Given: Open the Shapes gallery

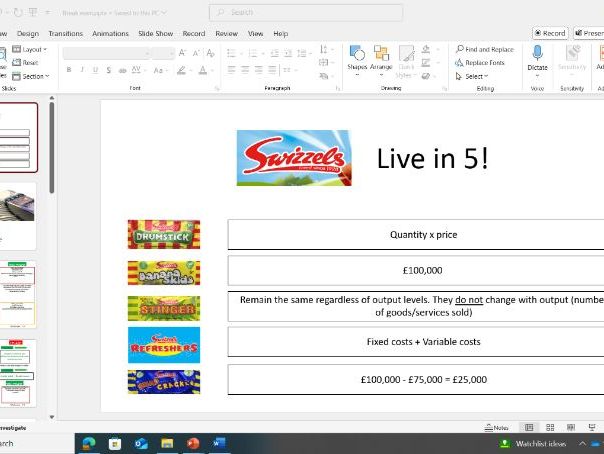Looking at the screenshot, I should pos(357,59).
